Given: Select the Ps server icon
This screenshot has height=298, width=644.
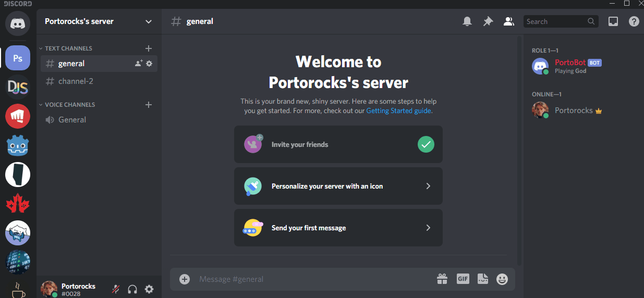Looking at the screenshot, I should [18, 58].
